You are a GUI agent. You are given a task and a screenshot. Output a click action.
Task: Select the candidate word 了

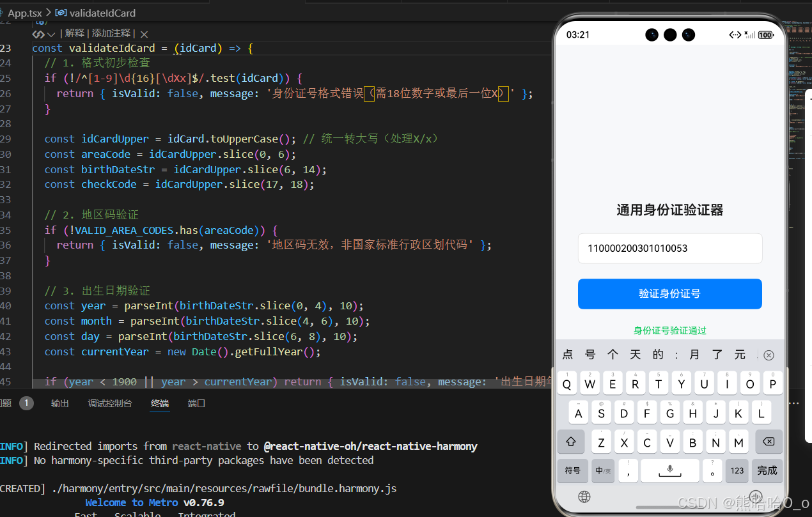pyautogui.click(x=717, y=355)
